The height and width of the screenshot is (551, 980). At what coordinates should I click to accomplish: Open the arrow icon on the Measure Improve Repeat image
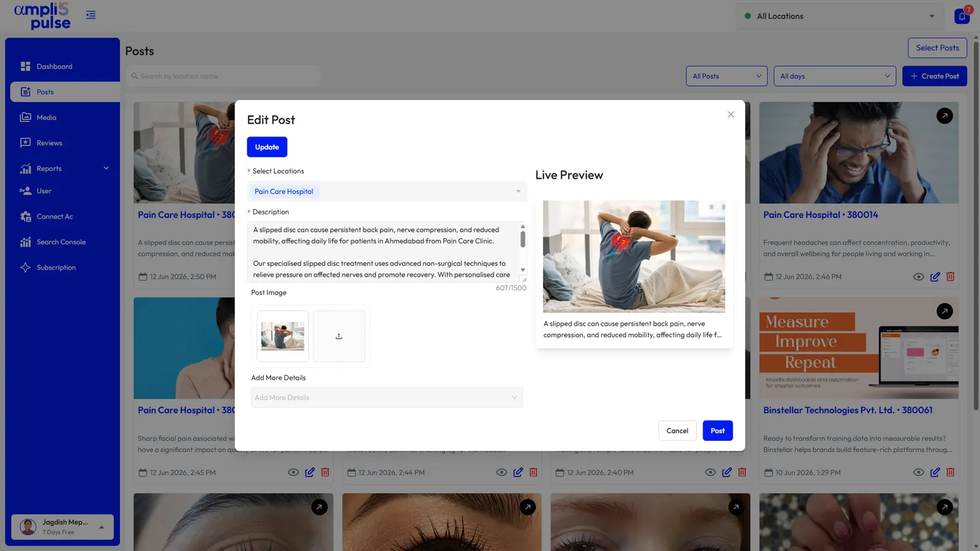944,311
